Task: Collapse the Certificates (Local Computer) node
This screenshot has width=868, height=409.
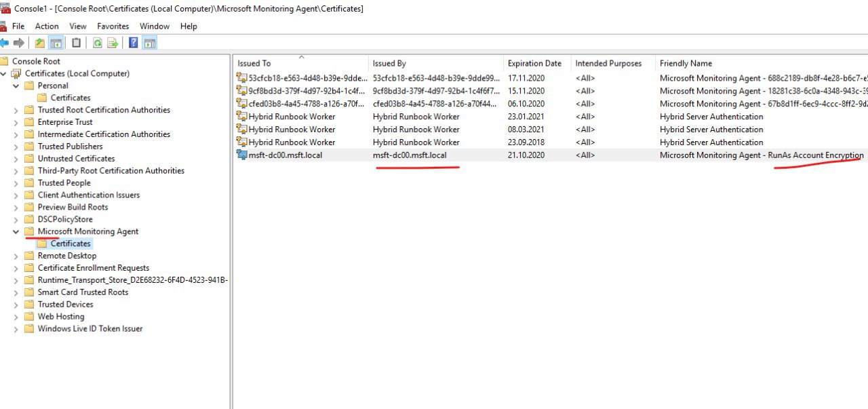Action: 3,73
